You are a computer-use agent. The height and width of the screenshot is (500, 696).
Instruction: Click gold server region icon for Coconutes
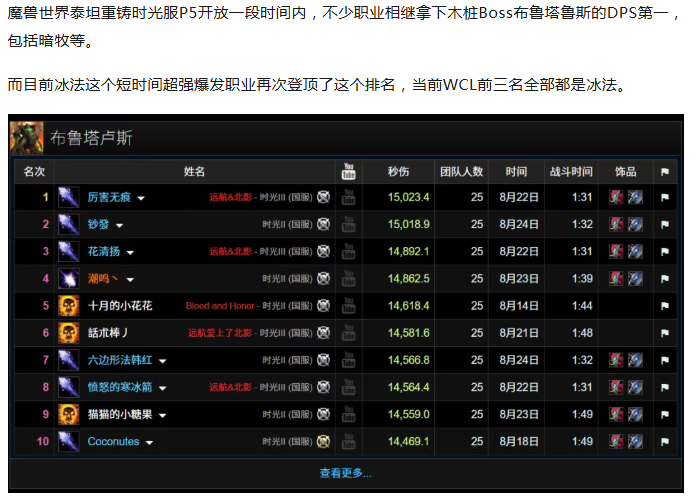pyautogui.click(x=324, y=441)
